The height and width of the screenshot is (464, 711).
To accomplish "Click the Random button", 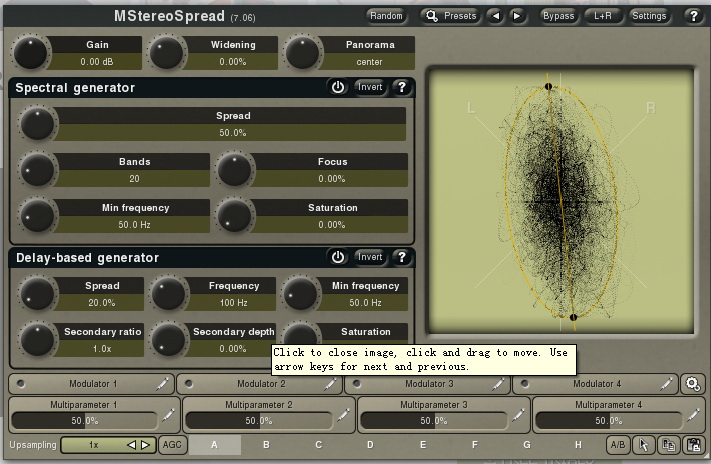I will click(386, 16).
